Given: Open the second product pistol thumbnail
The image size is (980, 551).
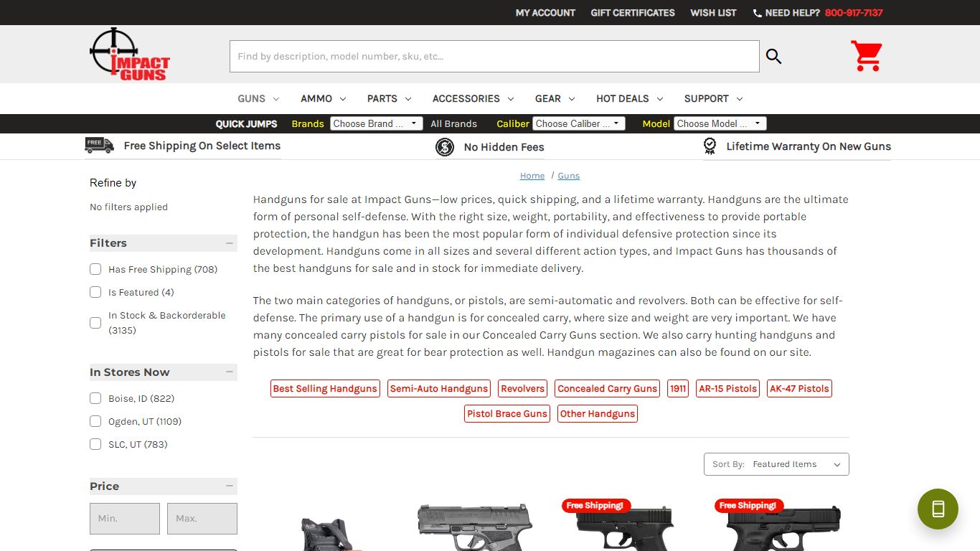Looking at the screenshot, I should click(x=475, y=527).
